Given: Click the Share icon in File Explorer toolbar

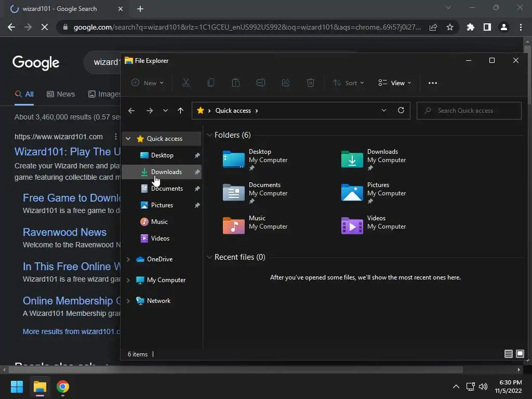Looking at the screenshot, I should (x=286, y=83).
